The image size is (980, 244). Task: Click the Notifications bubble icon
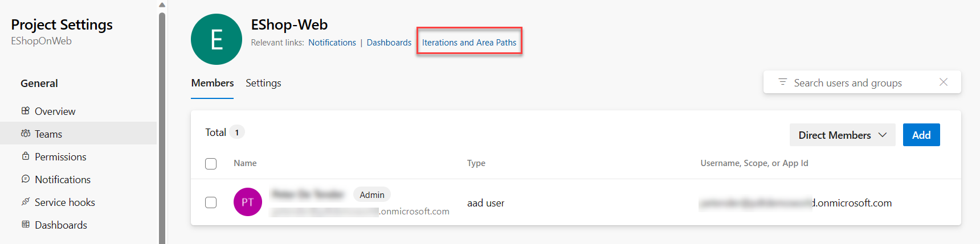click(26, 179)
